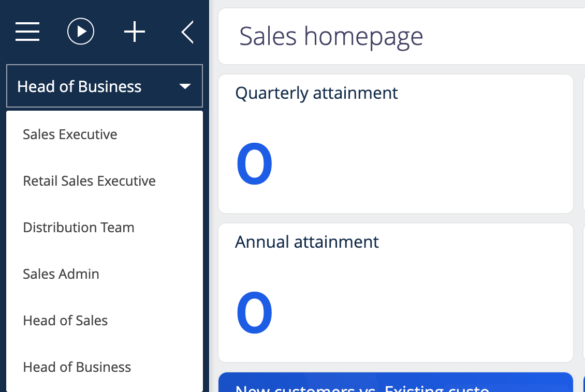Screen dimensions: 585x392
Task: Collapse the side panel with left chevron
Action: point(187,32)
